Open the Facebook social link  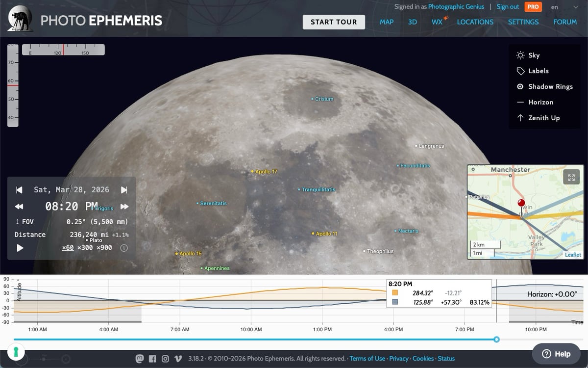[x=152, y=359]
